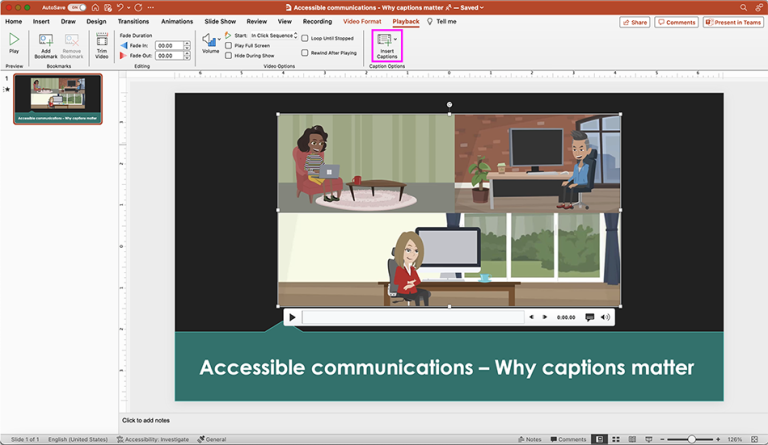
Task: Switch to Slide Sorter view in status bar
Action: click(615, 439)
